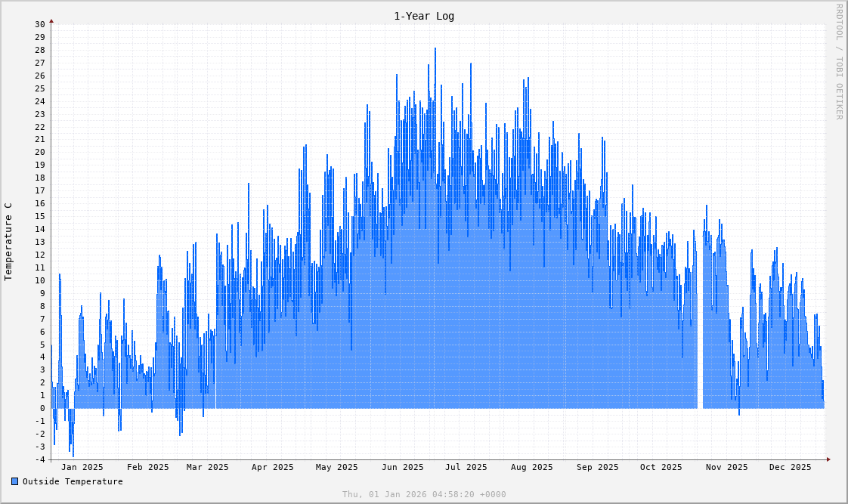
Task: Click the tallest temperature peak in June
Action: tap(435, 50)
